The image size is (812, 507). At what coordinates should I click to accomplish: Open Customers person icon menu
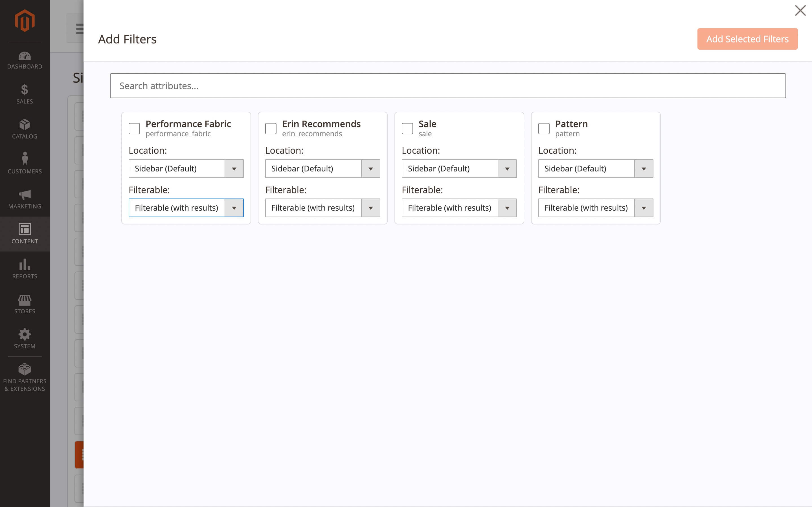coord(25,159)
